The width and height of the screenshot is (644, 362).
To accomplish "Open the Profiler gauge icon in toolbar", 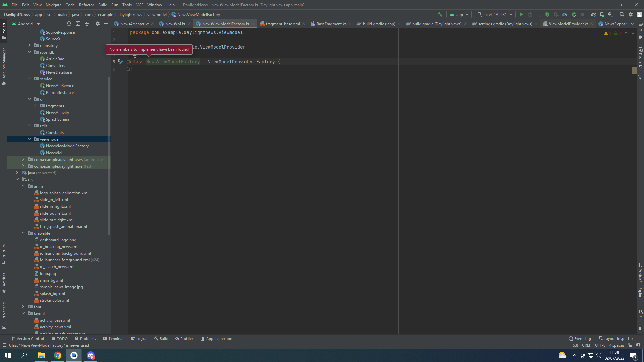I will pos(565,14).
